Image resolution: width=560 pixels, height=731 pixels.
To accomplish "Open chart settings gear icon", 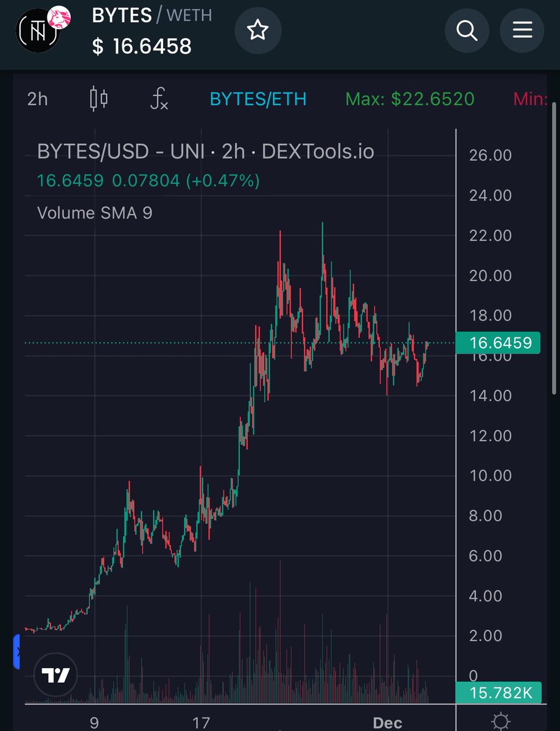I will 501,721.
